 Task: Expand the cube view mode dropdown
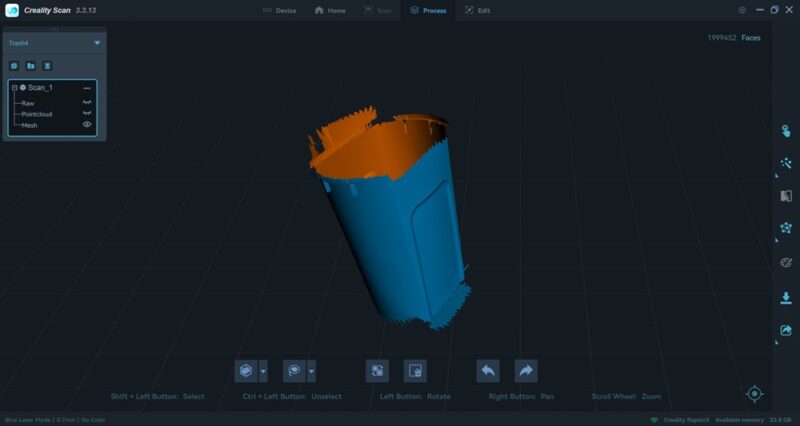pos(263,371)
